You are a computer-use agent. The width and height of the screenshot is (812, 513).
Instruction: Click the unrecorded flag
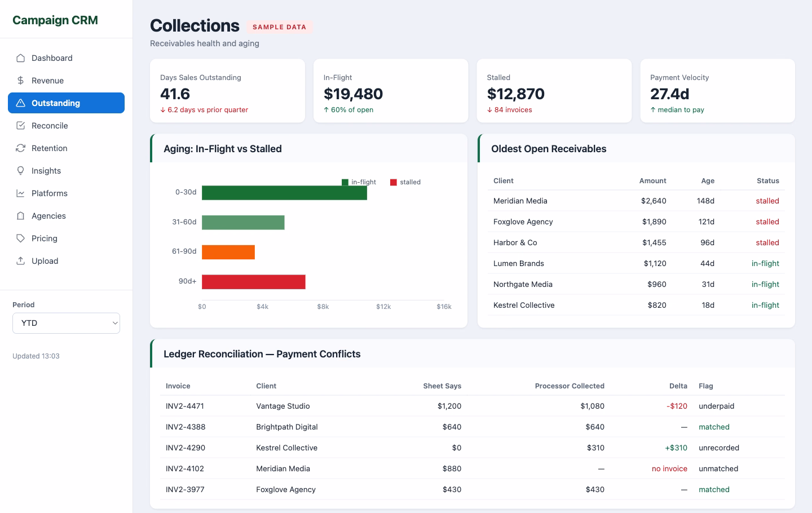[719, 448]
